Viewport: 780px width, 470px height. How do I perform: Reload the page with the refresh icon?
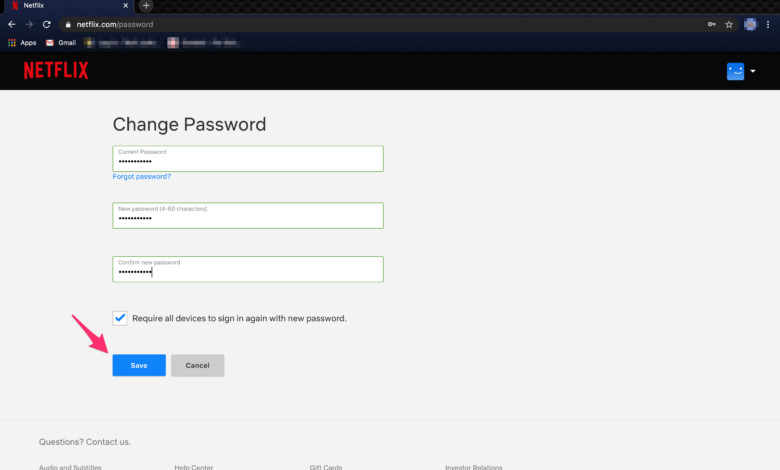[47, 24]
